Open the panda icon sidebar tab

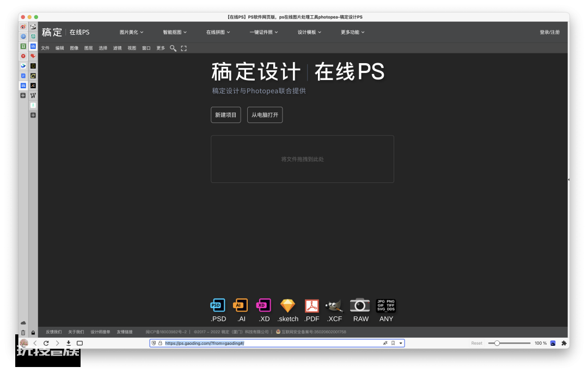point(33,27)
